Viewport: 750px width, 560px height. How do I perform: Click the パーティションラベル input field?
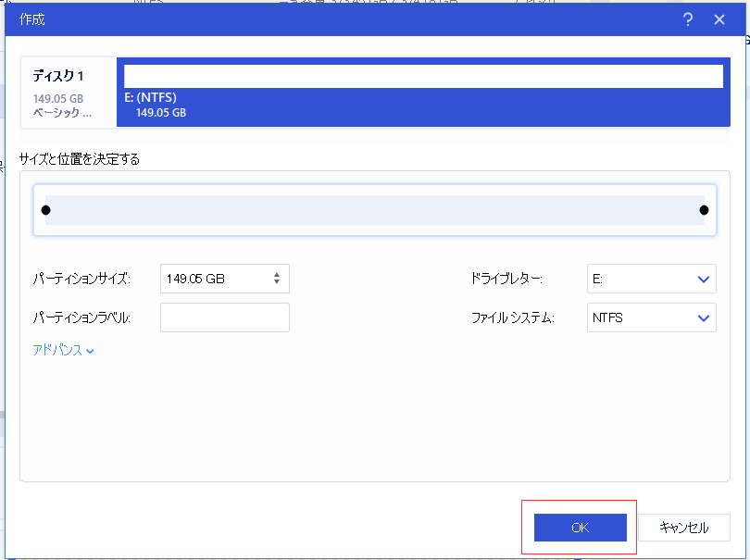point(224,317)
